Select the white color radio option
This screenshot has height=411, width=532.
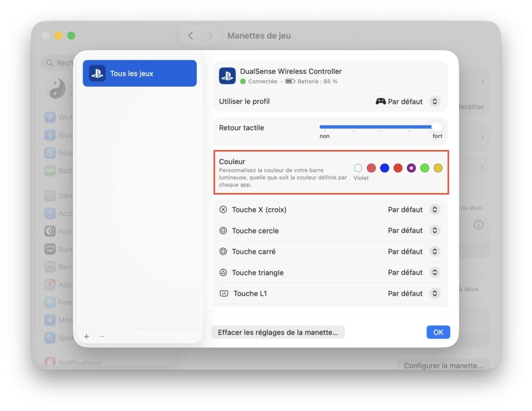point(358,168)
